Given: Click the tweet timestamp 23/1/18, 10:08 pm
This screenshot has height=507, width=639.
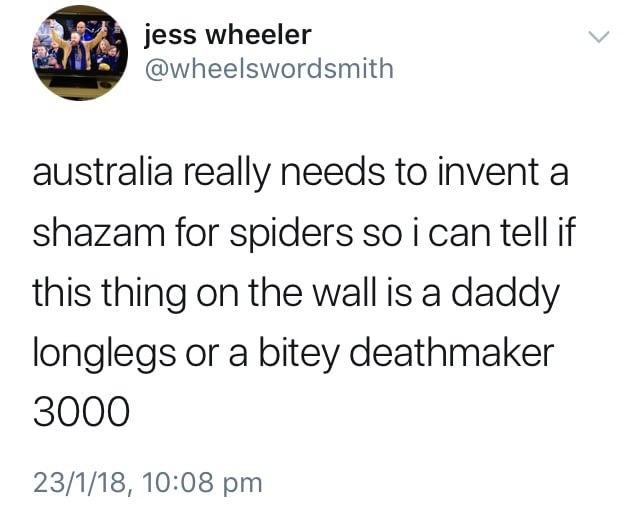Looking at the screenshot, I should tap(148, 483).
